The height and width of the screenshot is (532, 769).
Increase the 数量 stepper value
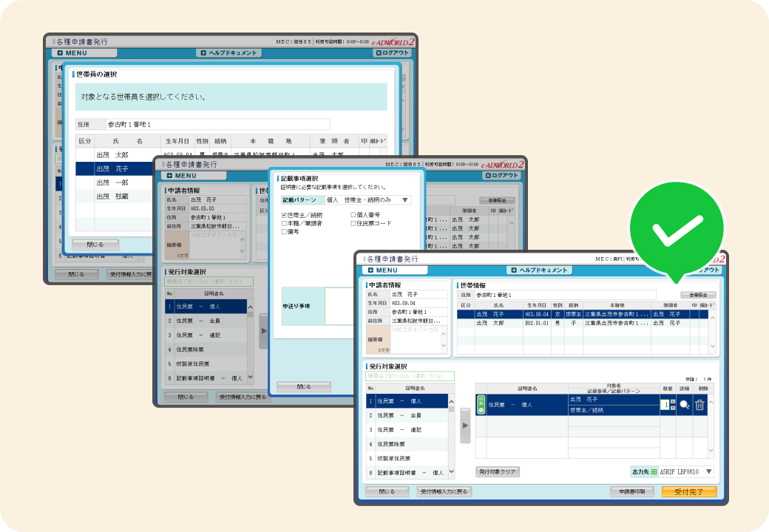click(672, 401)
